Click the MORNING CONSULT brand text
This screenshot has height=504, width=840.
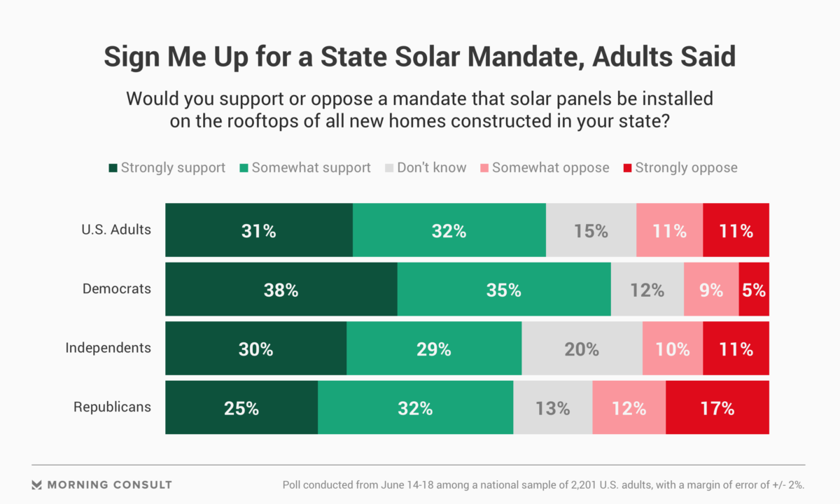(110, 484)
